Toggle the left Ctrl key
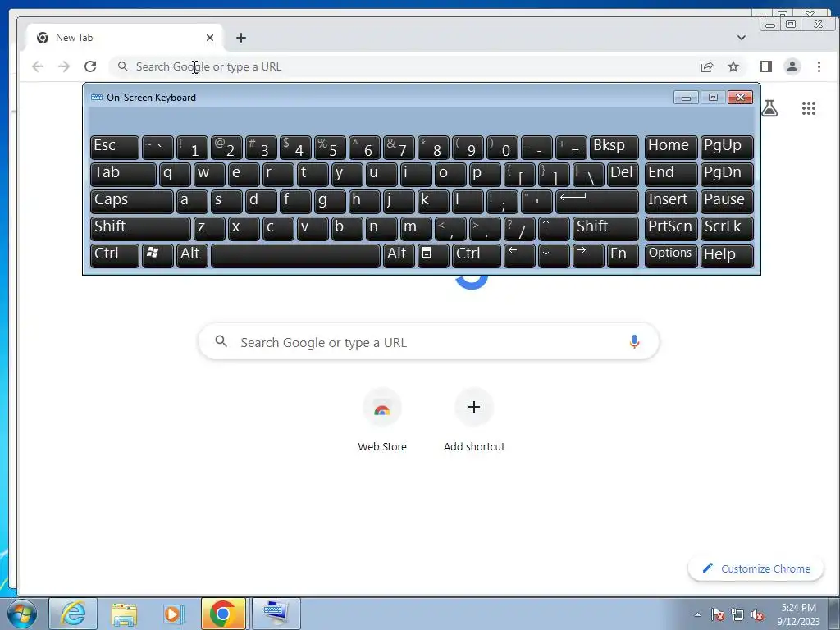The width and height of the screenshot is (840, 630). 115,255
